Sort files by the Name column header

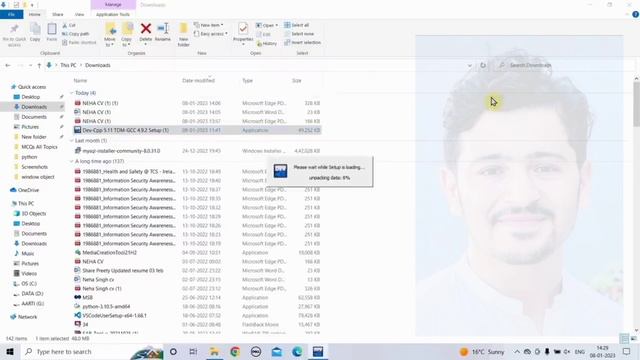80,80
